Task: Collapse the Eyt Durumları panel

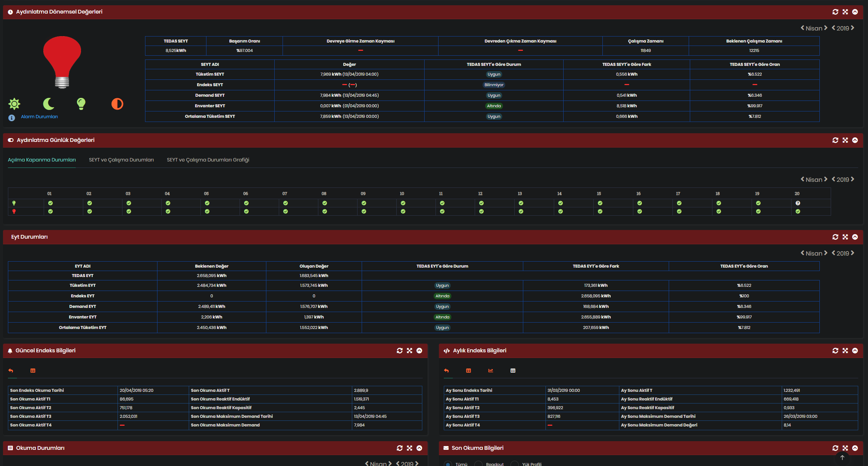Action: point(855,237)
